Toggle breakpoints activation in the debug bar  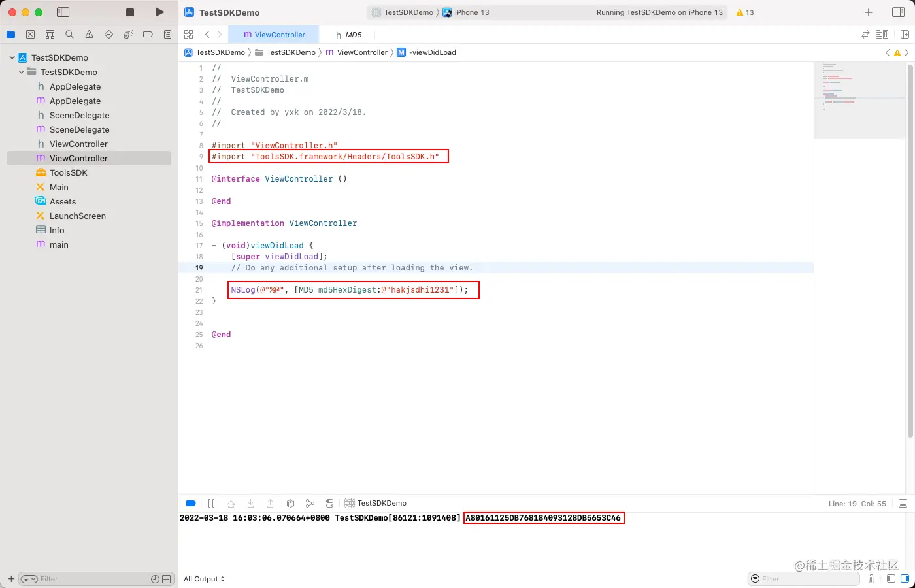tap(191, 503)
